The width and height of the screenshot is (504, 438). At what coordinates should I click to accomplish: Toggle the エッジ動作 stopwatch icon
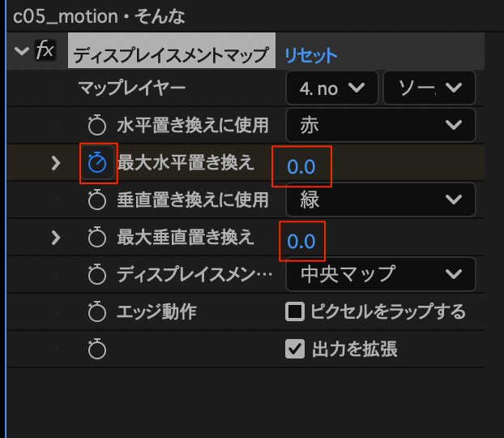(x=97, y=311)
